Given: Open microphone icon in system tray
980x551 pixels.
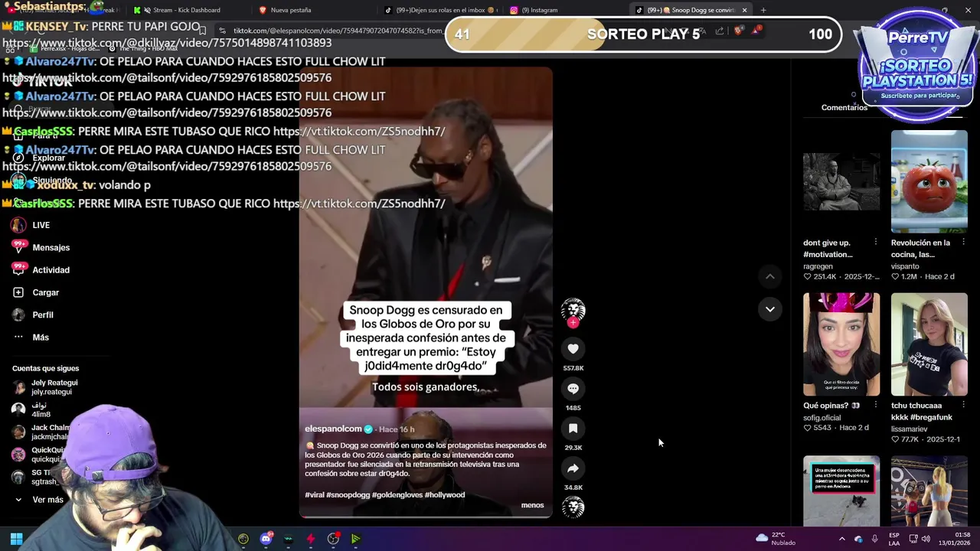Looking at the screenshot, I should coord(874,539).
